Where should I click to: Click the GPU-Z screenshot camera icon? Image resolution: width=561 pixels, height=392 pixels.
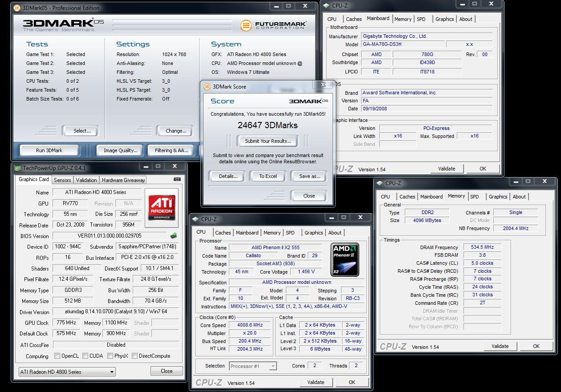pyautogui.click(x=177, y=179)
